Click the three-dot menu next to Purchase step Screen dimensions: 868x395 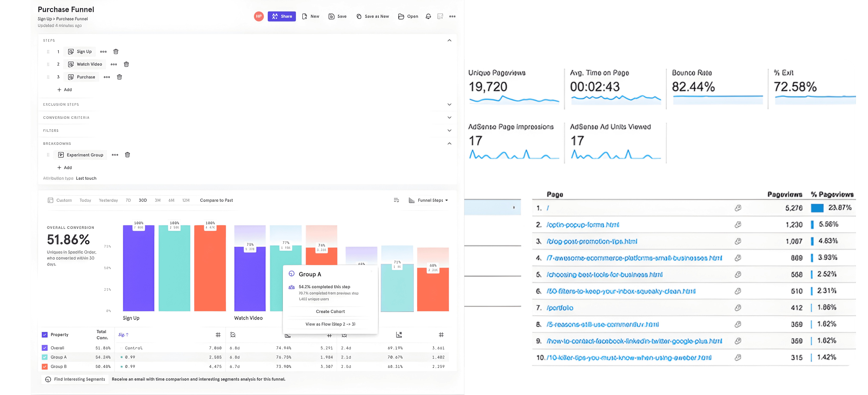pyautogui.click(x=107, y=77)
